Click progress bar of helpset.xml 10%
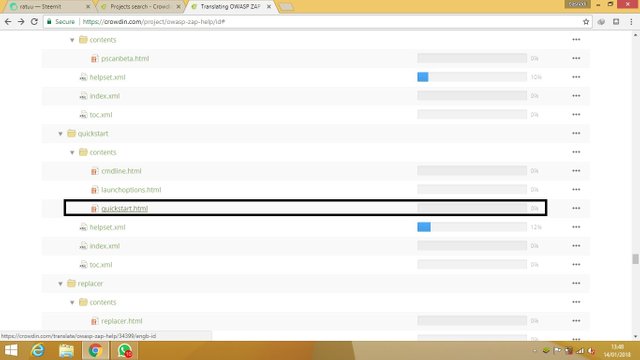The image size is (640, 360). click(472, 77)
